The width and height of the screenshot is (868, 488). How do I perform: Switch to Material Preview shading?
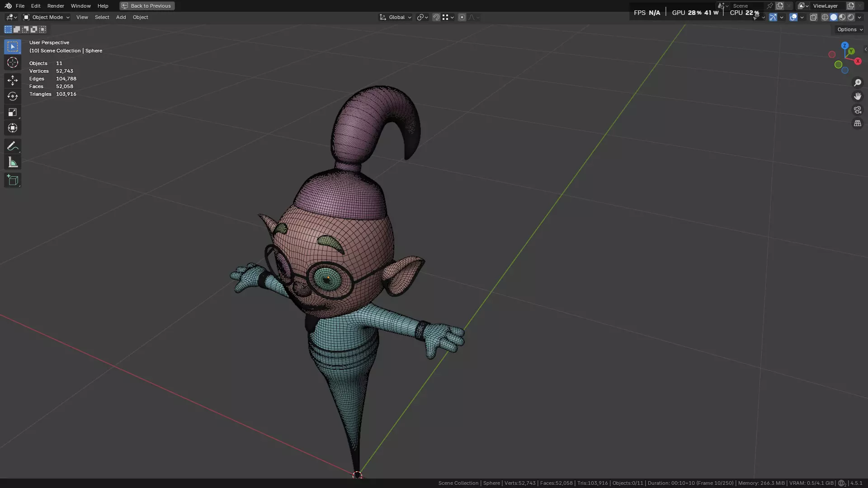pos(842,17)
